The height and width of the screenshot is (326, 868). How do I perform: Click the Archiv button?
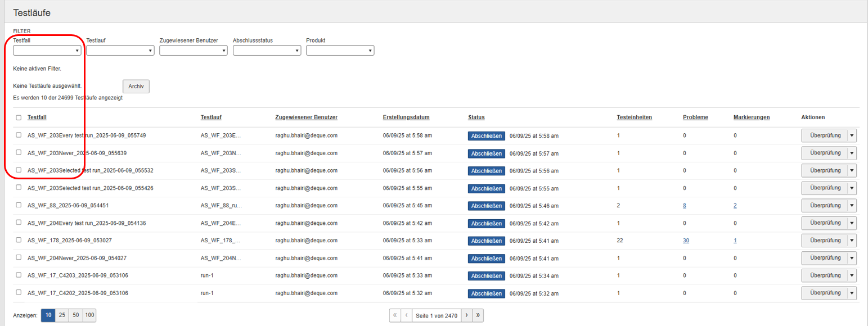[136, 87]
